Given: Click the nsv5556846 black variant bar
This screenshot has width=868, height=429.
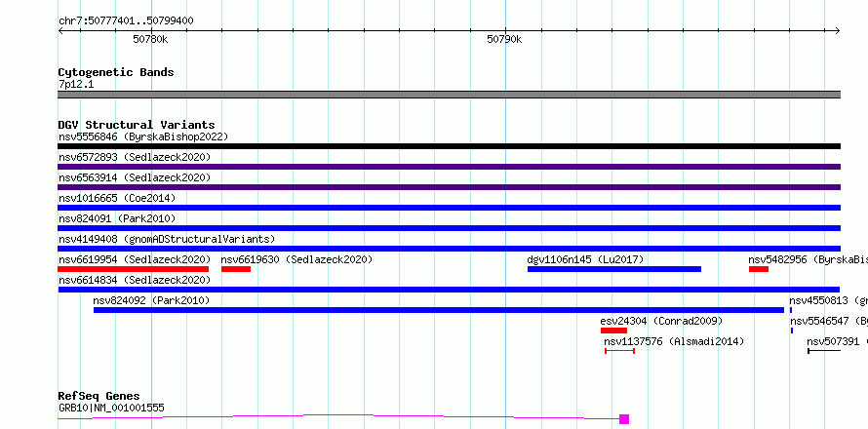Looking at the screenshot, I should [449, 146].
